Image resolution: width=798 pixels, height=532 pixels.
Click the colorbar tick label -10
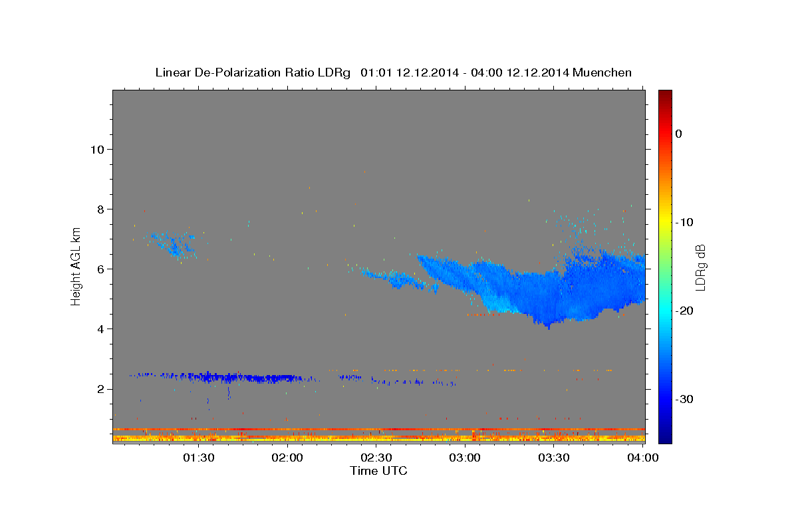click(685, 222)
